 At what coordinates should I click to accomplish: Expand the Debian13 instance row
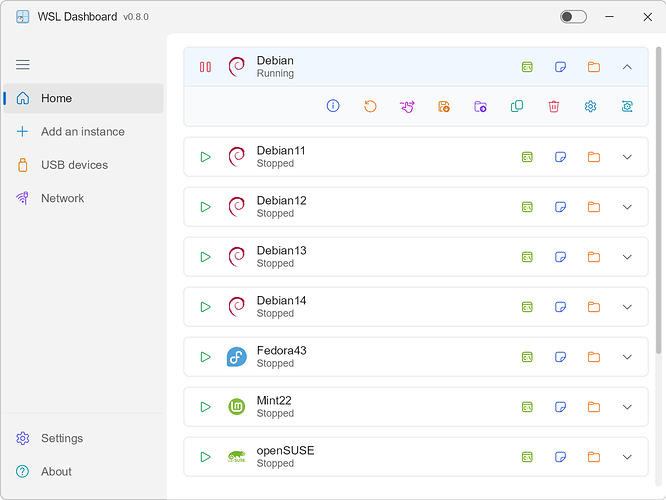coord(627,257)
